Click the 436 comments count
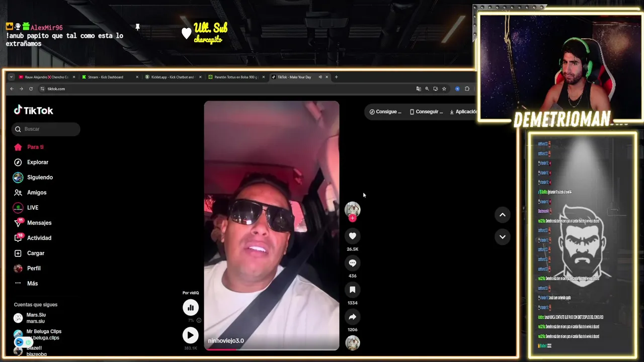 352,276
